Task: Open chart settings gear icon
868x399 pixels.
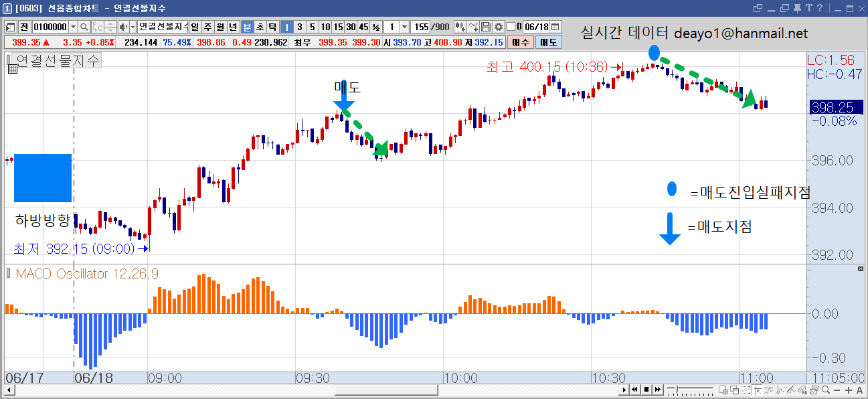Action: pyautogui.click(x=498, y=27)
